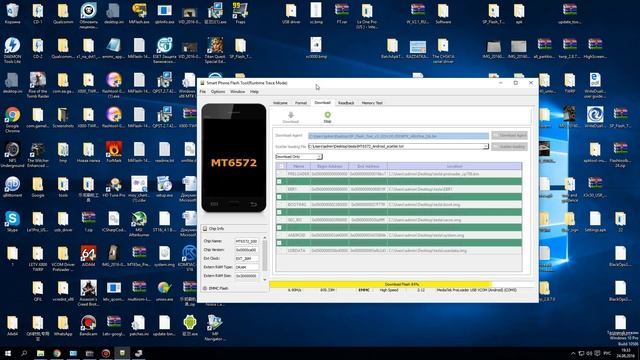Open Chrome from the taskbar

(x=57, y=353)
